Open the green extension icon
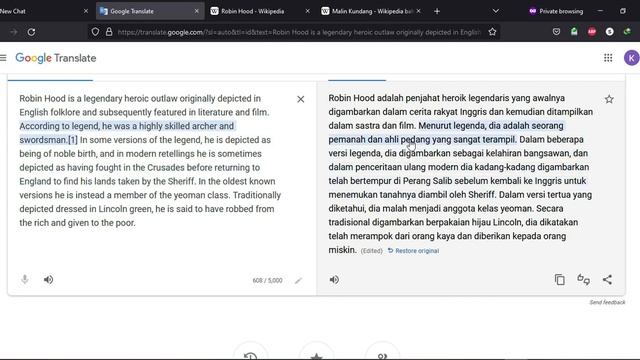Screen dimensions: 640x360 574,32
